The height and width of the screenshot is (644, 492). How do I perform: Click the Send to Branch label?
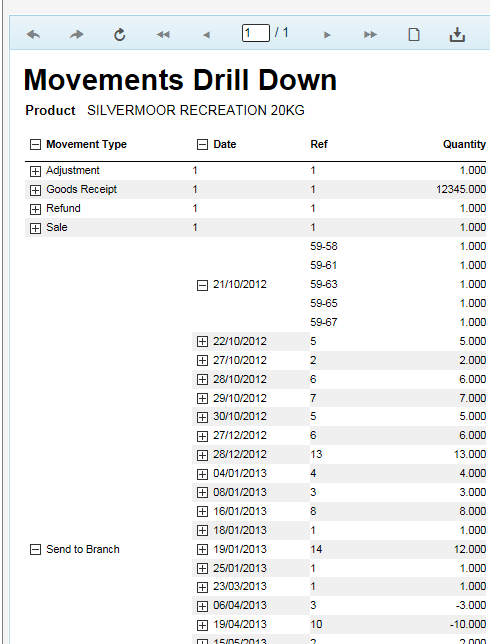coord(83,549)
